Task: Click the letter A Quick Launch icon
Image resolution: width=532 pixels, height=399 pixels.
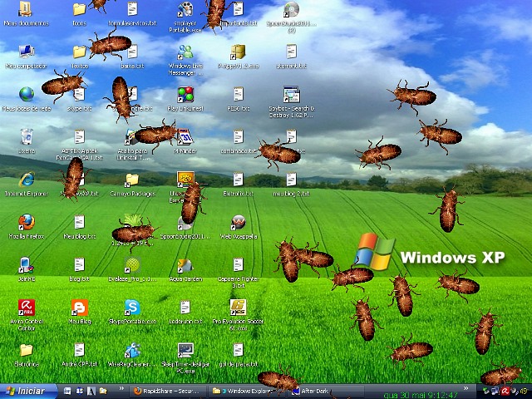Action: pos(91,392)
